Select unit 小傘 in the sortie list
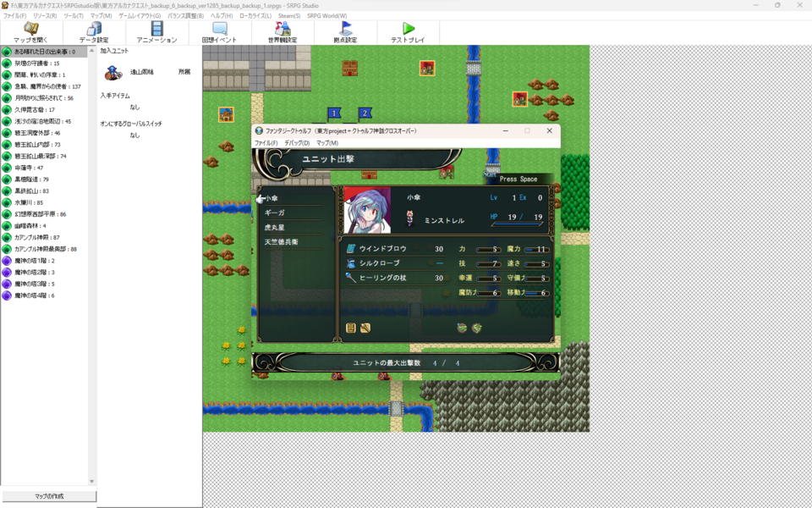 click(x=271, y=198)
